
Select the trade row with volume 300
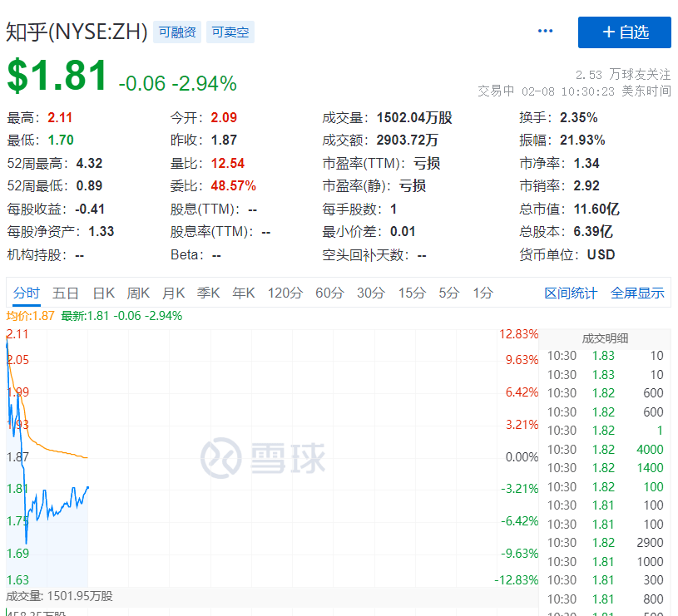[x=605, y=579]
